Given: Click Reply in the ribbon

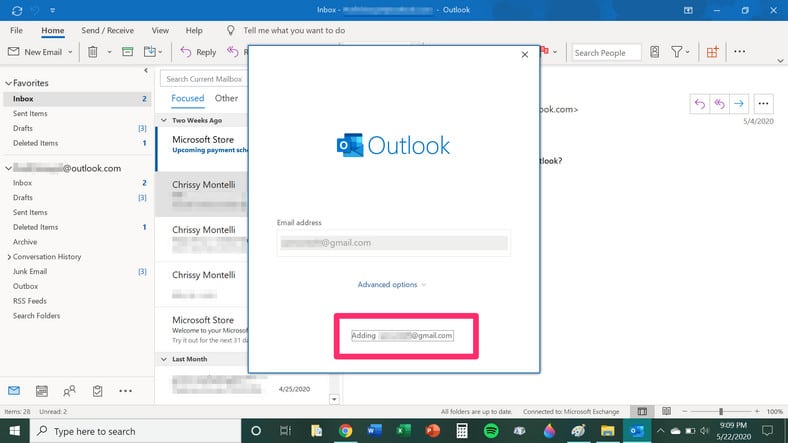Looking at the screenshot, I should pyautogui.click(x=199, y=52).
